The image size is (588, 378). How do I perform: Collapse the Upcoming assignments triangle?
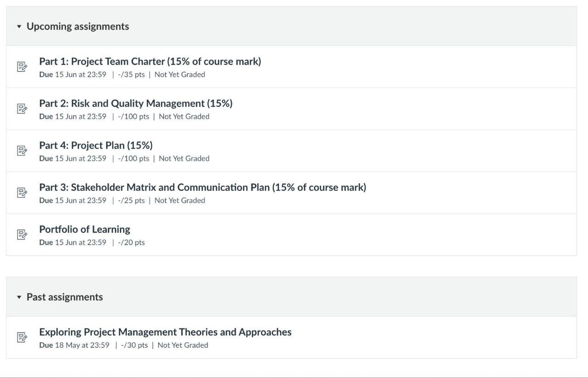[x=19, y=27]
